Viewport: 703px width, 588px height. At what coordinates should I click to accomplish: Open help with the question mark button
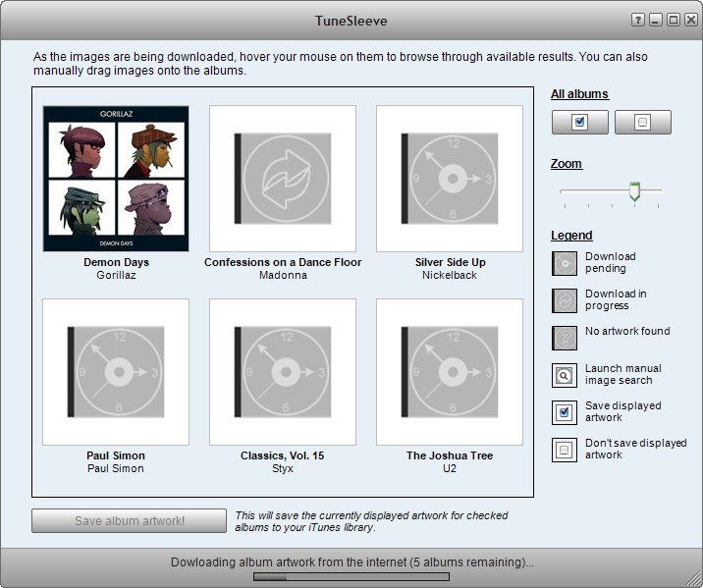coord(638,20)
